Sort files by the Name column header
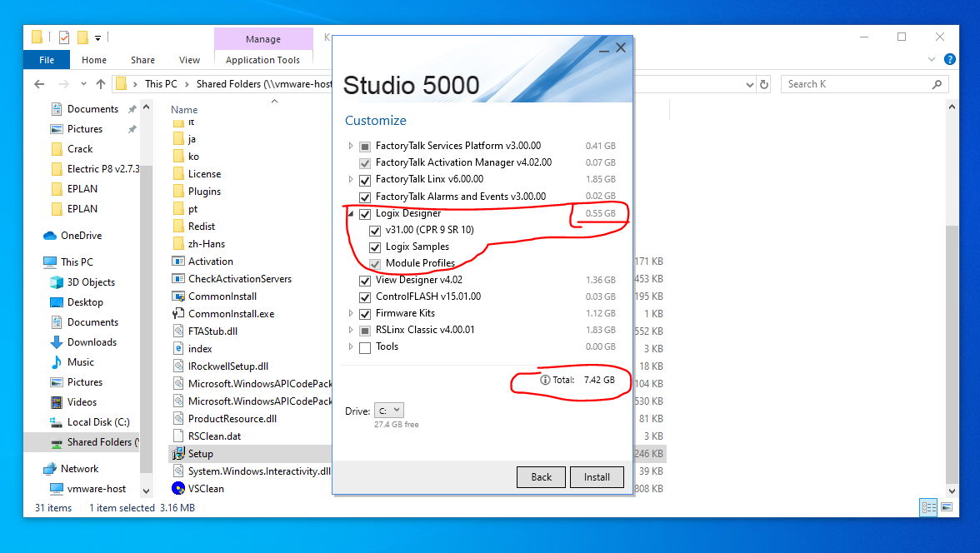980x553 pixels. (183, 109)
